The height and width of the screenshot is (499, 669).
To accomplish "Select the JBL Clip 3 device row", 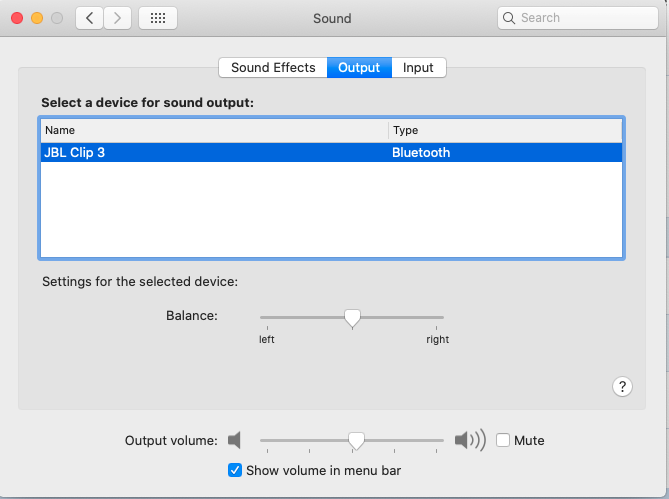I will pos(332,152).
